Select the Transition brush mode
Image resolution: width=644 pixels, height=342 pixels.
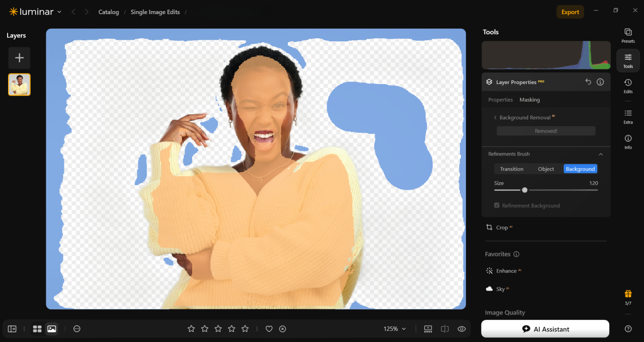click(x=512, y=169)
